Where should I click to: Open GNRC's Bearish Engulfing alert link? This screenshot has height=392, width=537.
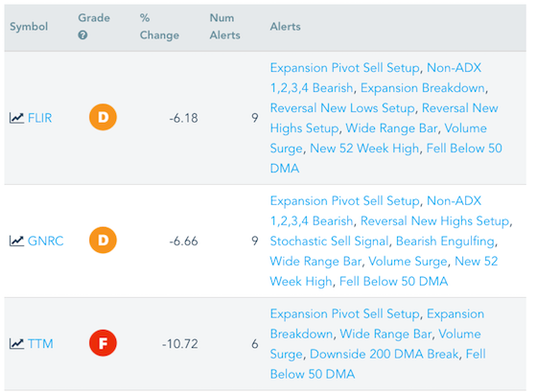445,241
